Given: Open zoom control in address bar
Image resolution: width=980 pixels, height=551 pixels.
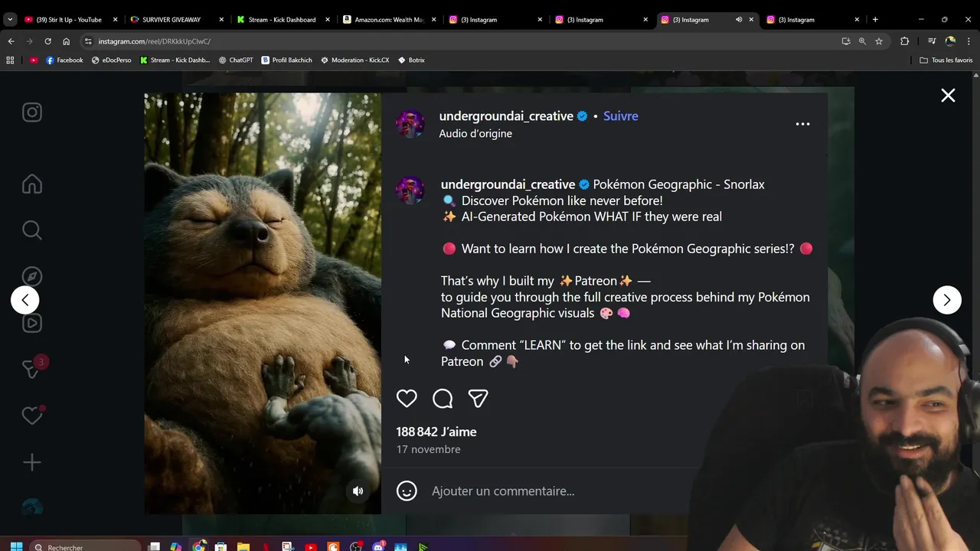Looking at the screenshot, I should (x=862, y=41).
